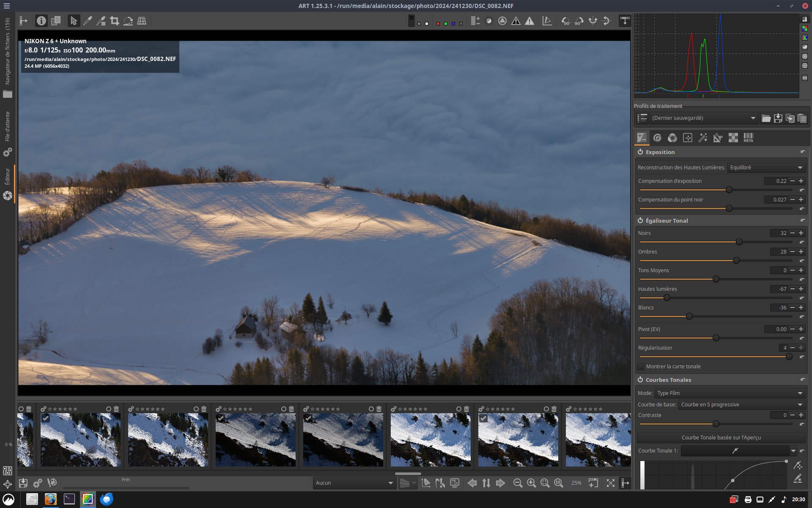Viewport: 812px width, 508px height.
Task: Open the sixth filmstrip snow thumbnail
Action: (x=431, y=440)
